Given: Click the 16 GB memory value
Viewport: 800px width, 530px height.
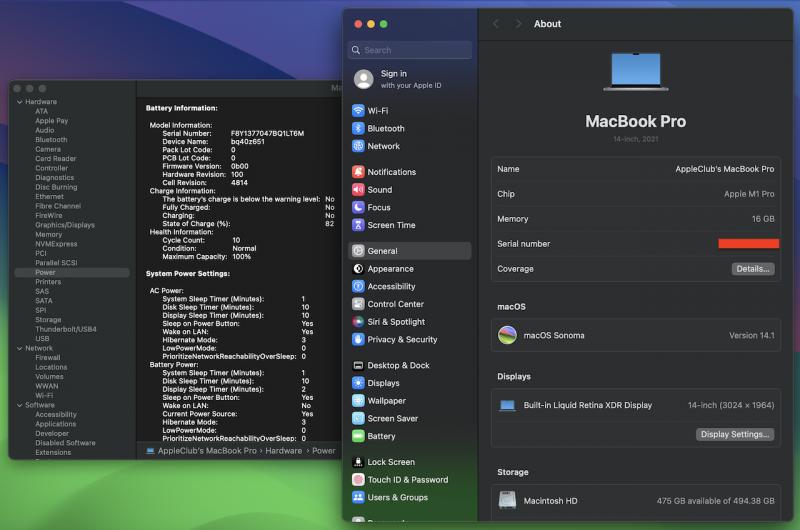Looking at the screenshot, I should pos(763,219).
